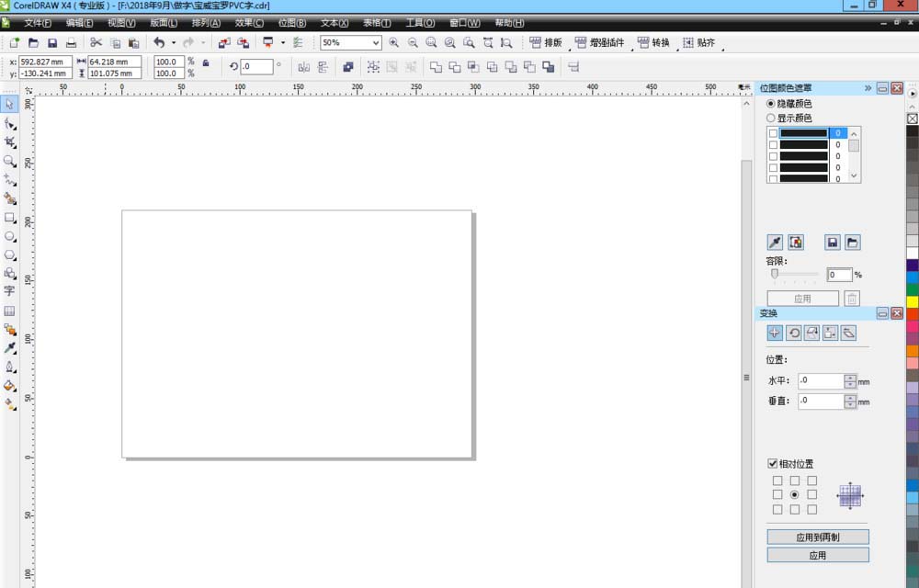Choose the Table tool
The image size is (919, 588).
click(9, 311)
